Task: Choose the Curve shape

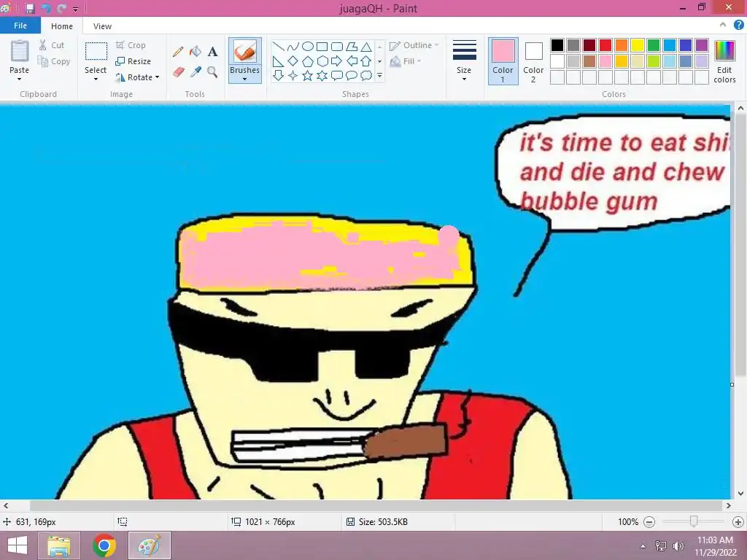Action: tap(293, 47)
